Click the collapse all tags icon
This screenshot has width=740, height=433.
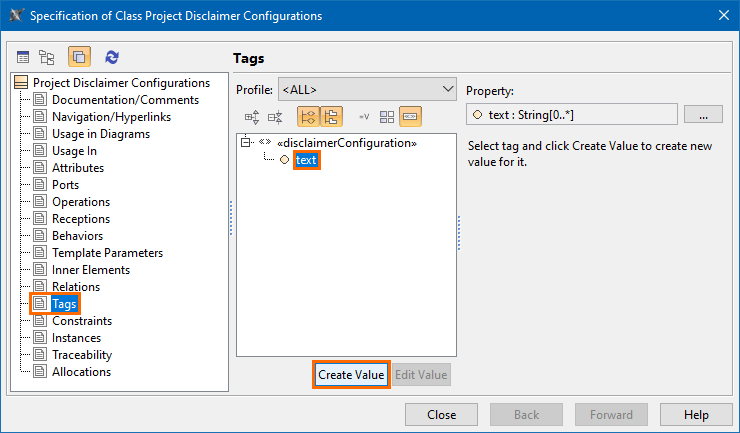tap(275, 117)
